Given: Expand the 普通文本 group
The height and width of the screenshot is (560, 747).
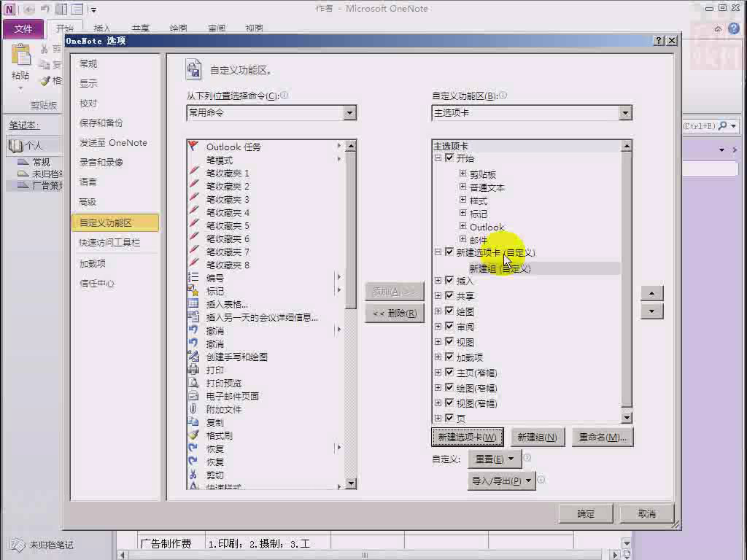Looking at the screenshot, I should [x=462, y=187].
